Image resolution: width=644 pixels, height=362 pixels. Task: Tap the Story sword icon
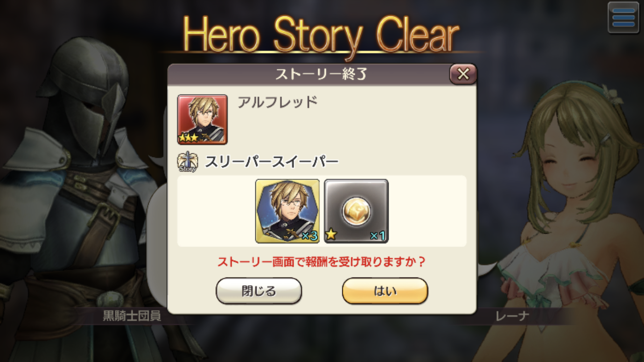pos(187,162)
